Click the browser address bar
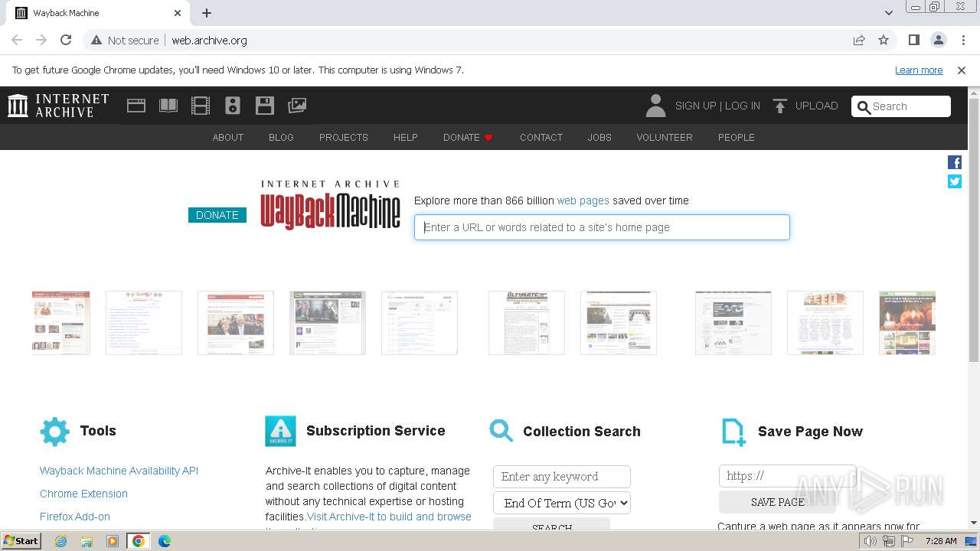The image size is (980, 551). point(490,41)
